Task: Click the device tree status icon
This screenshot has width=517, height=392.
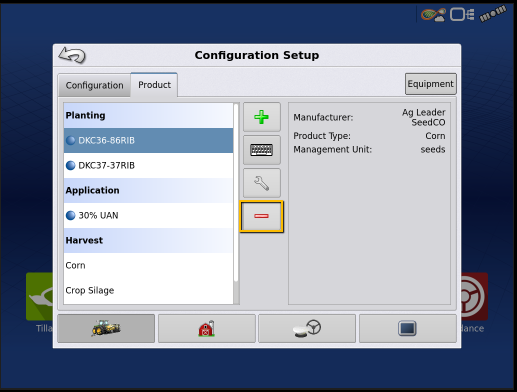Action: point(462,15)
